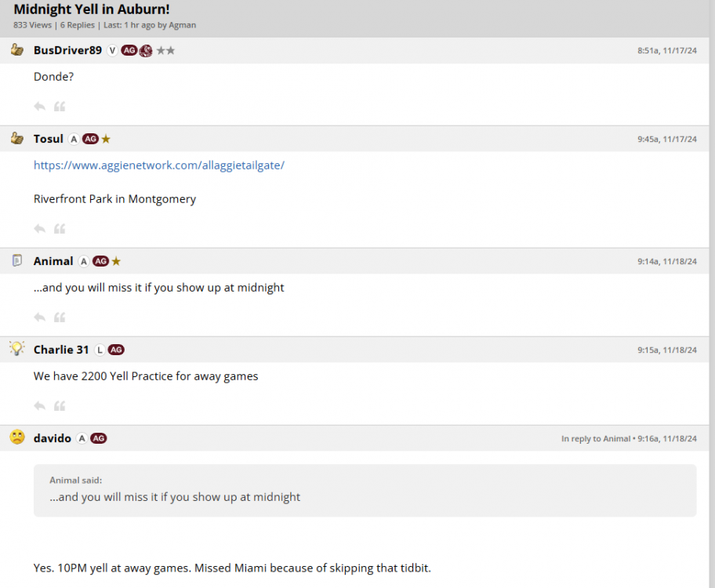Image resolution: width=715 pixels, height=588 pixels.
Task: Open Charlie 31's user profile
Action: [61, 350]
